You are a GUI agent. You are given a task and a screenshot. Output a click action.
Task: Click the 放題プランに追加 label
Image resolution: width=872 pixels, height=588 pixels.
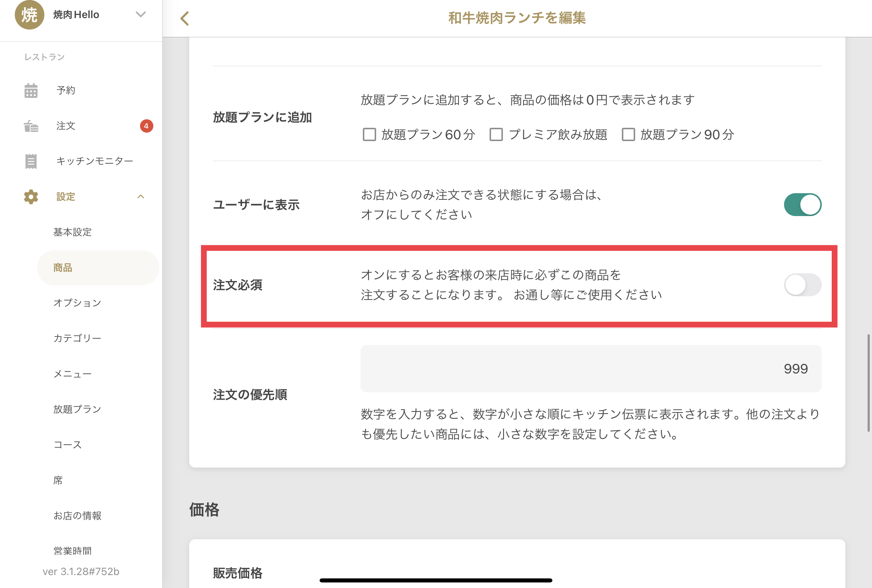coord(263,117)
